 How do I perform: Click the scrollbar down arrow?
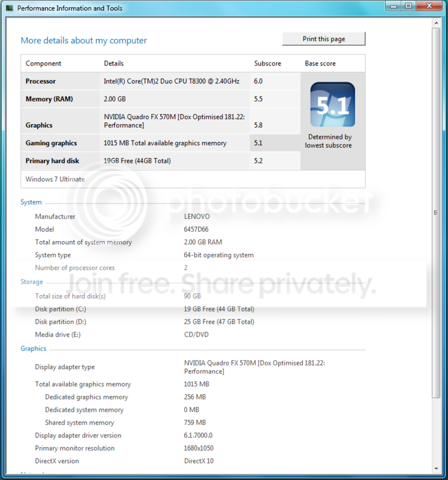click(436, 469)
